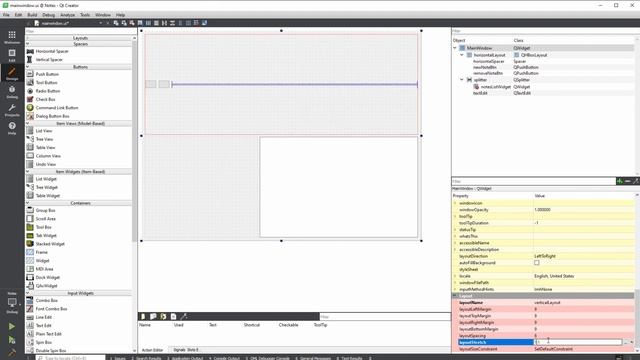Image resolution: width=640 pixels, height=360 pixels.
Task: Click the green Run button
Action: pos(12,327)
